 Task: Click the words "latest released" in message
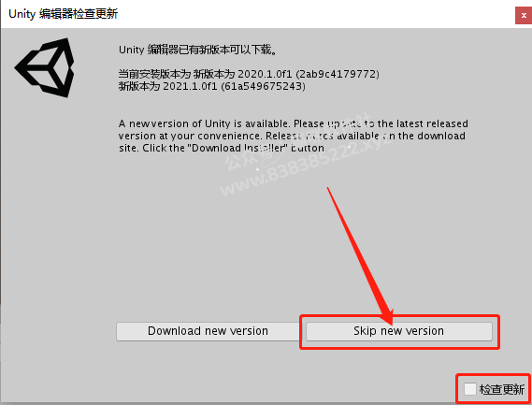(x=432, y=123)
